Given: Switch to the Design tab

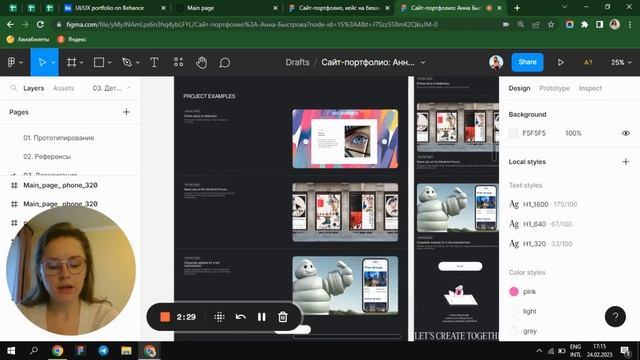Looking at the screenshot, I should tap(519, 88).
